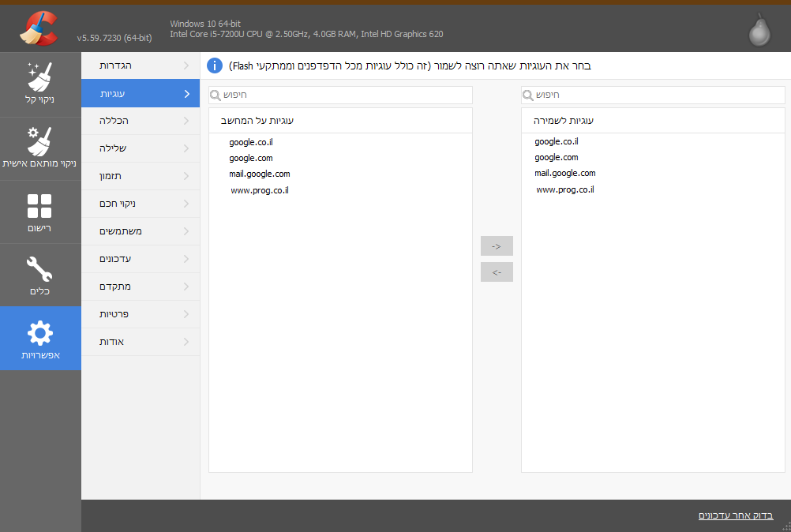Image resolution: width=791 pixels, height=532 pixels.
Task: Select www.prog.co.il in cookies to keep list
Action: pyautogui.click(x=565, y=189)
